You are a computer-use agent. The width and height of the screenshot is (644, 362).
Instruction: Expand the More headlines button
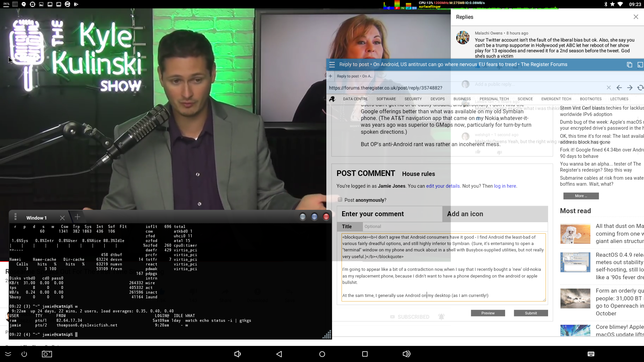pos(581,196)
